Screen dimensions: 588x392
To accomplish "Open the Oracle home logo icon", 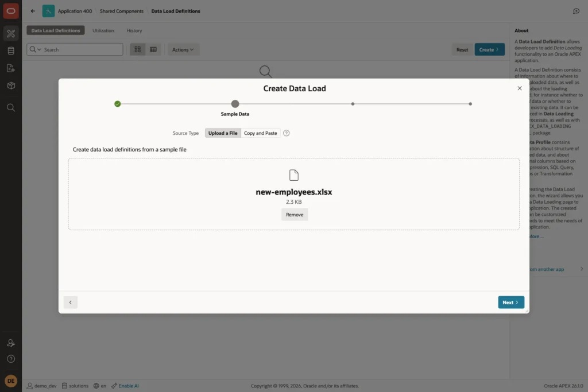I will point(11,11).
